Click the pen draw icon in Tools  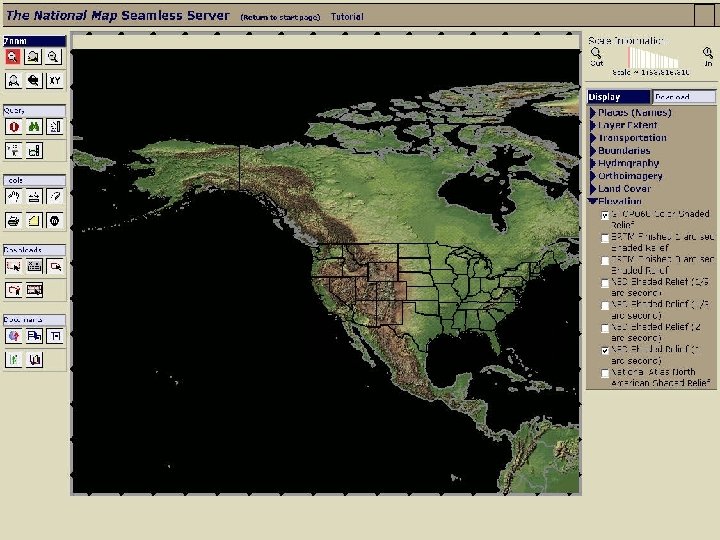(x=54, y=197)
